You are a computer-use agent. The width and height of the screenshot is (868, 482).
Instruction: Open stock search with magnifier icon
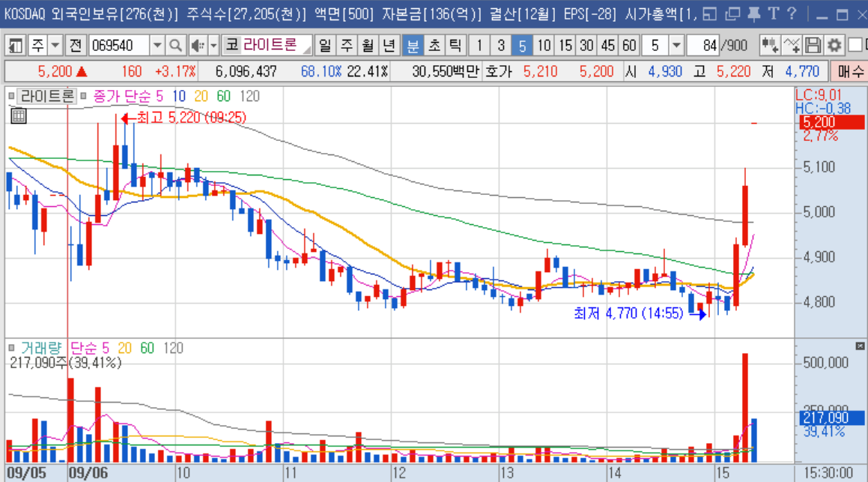coord(175,46)
